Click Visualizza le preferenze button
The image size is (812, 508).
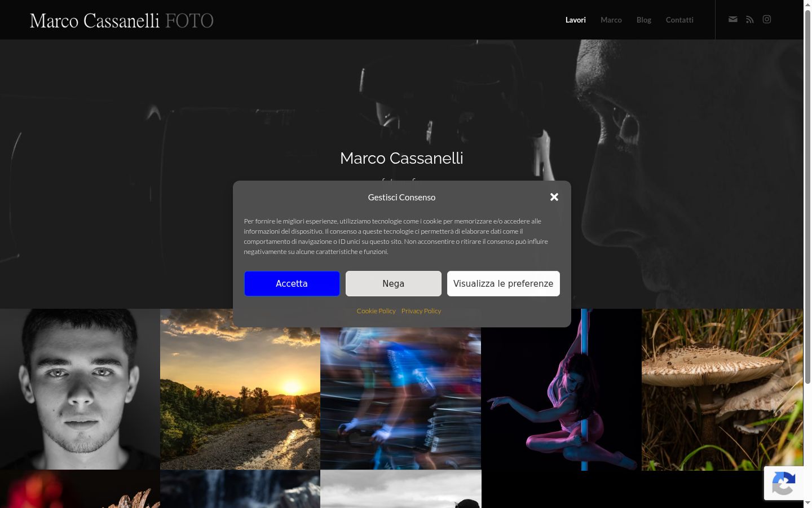pyautogui.click(x=504, y=283)
